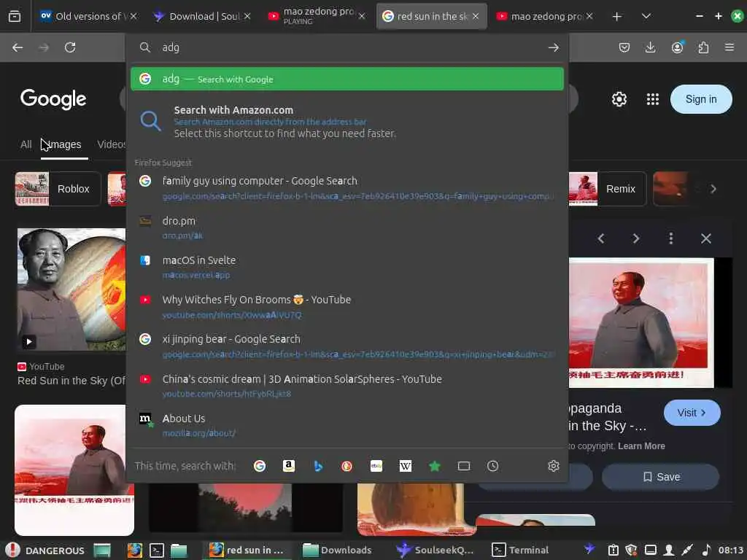The image size is (747, 560).
Task: Open three-dot options in image preview
Action: (x=671, y=238)
